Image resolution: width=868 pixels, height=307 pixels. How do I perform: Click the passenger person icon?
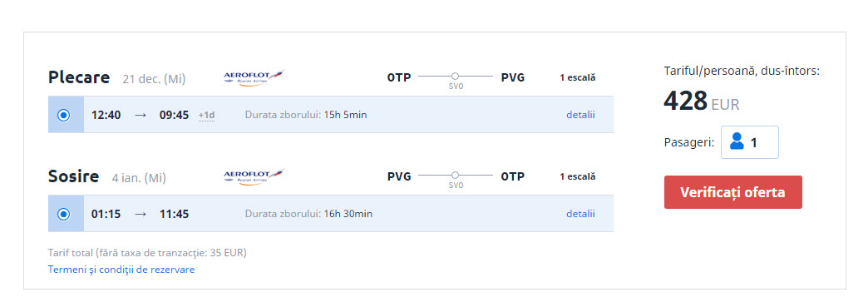point(737,142)
